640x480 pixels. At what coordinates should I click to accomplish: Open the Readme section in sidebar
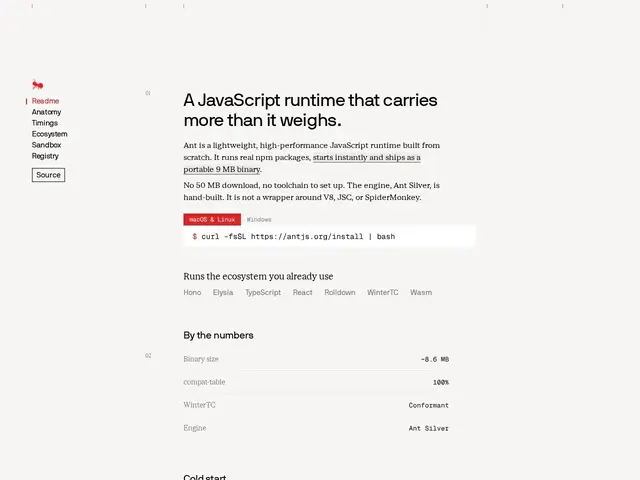point(45,101)
